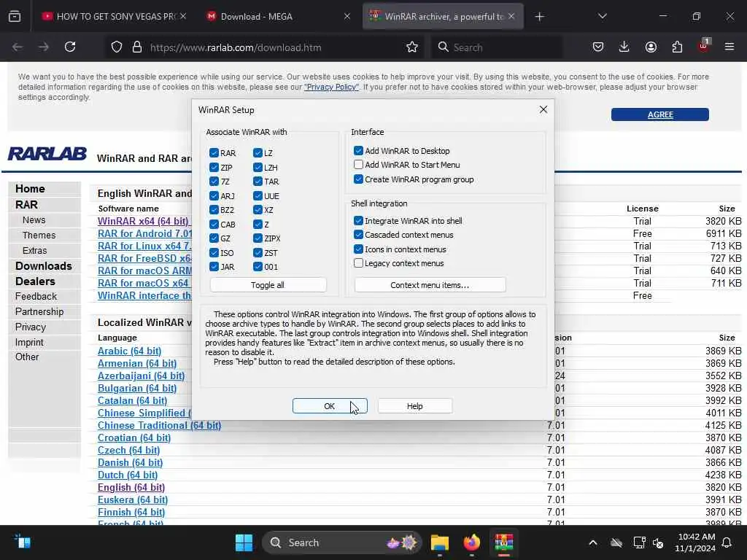Open the Privacy Policy link
Screen dimensions: 747x560
click(331, 87)
